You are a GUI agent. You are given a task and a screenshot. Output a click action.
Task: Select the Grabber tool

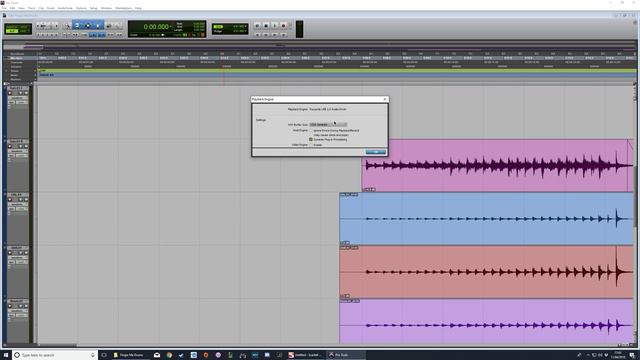click(98, 26)
